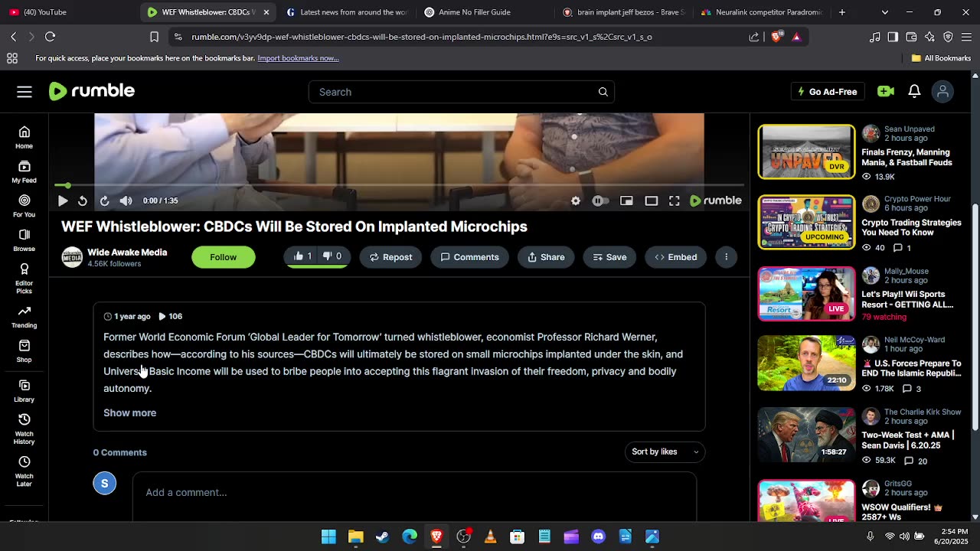
Task: Open Editor Picks in sidebar
Action: pyautogui.click(x=24, y=279)
